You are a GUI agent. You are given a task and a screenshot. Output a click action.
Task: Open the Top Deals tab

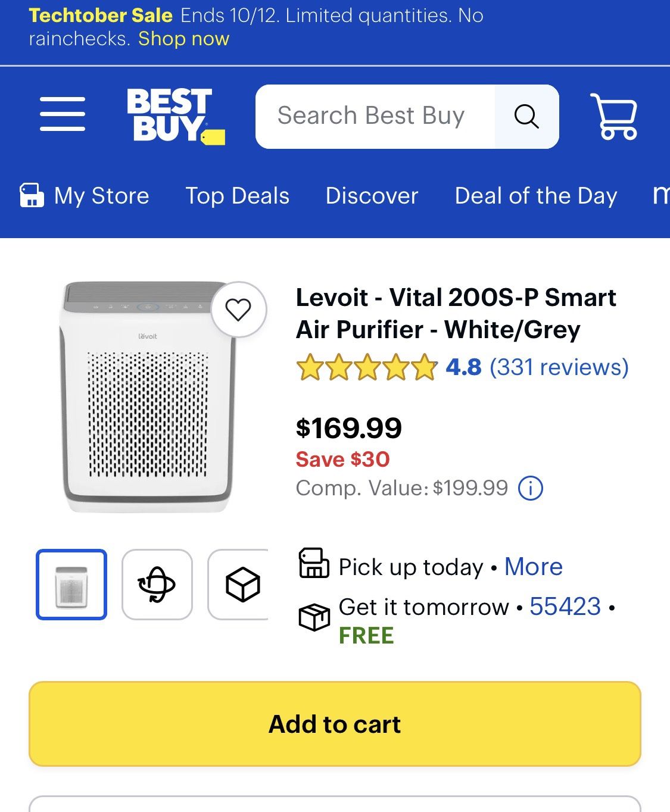(237, 196)
